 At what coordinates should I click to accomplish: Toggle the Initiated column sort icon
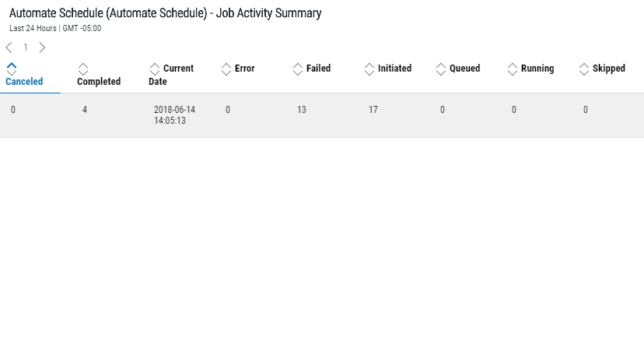(x=369, y=69)
